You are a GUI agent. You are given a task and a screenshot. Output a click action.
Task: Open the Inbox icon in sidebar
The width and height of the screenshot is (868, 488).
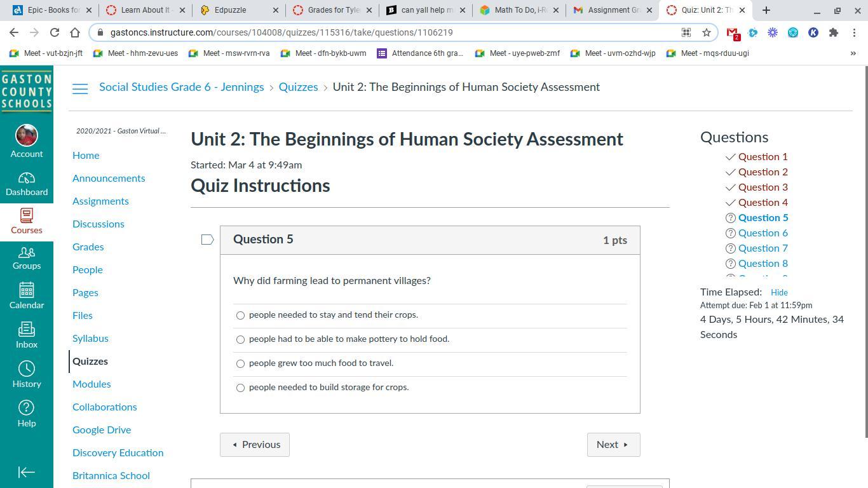[x=27, y=330]
